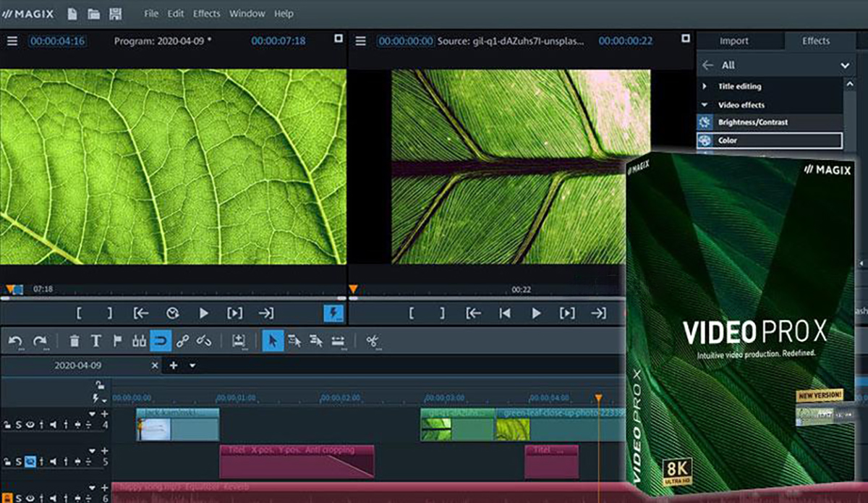Collapse the Video effects category

tap(705, 105)
